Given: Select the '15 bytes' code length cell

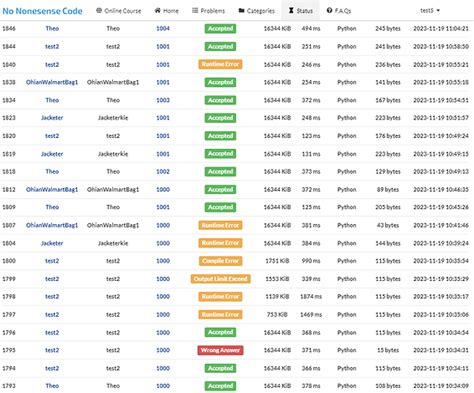Looking at the screenshot, I should point(388,350).
